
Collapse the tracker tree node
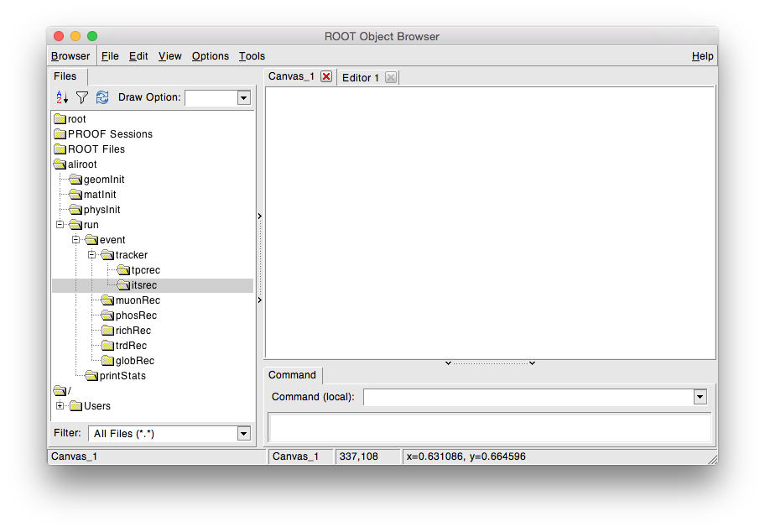[x=91, y=255]
